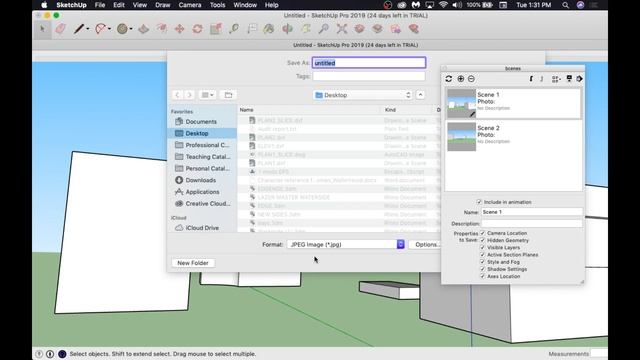Choose the Move tool

click(x=179, y=29)
